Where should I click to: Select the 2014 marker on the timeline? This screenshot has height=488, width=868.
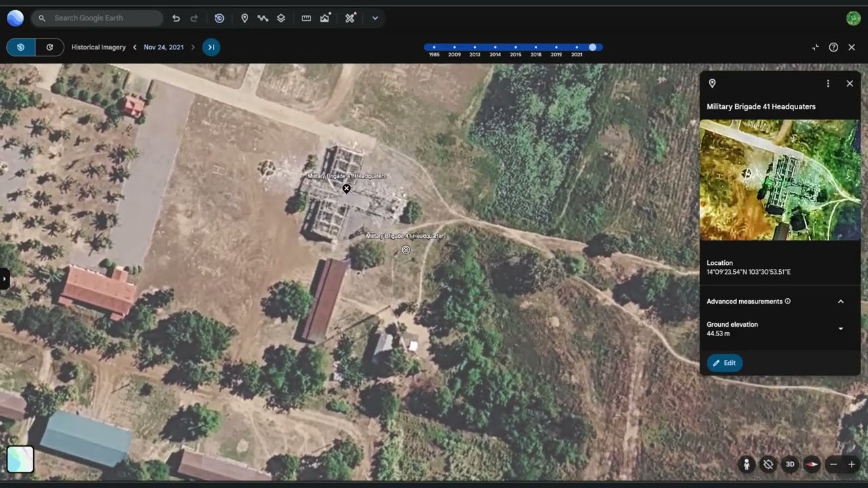(495, 47)
